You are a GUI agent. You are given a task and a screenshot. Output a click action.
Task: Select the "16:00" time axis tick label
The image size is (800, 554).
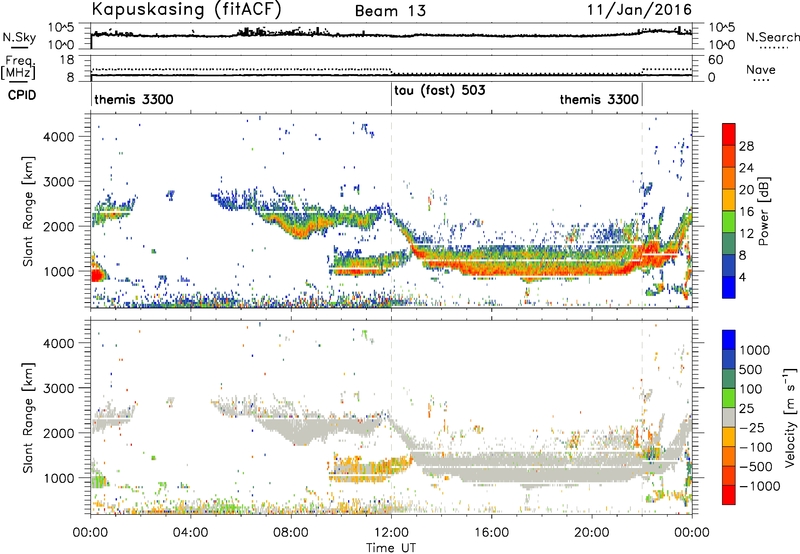point(491,533)
